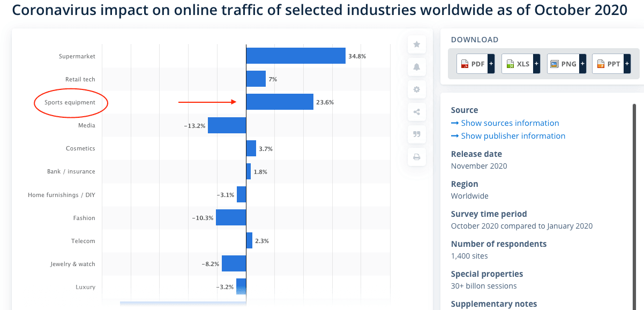Click the quotation citation icon

click(x=417, y=135)
